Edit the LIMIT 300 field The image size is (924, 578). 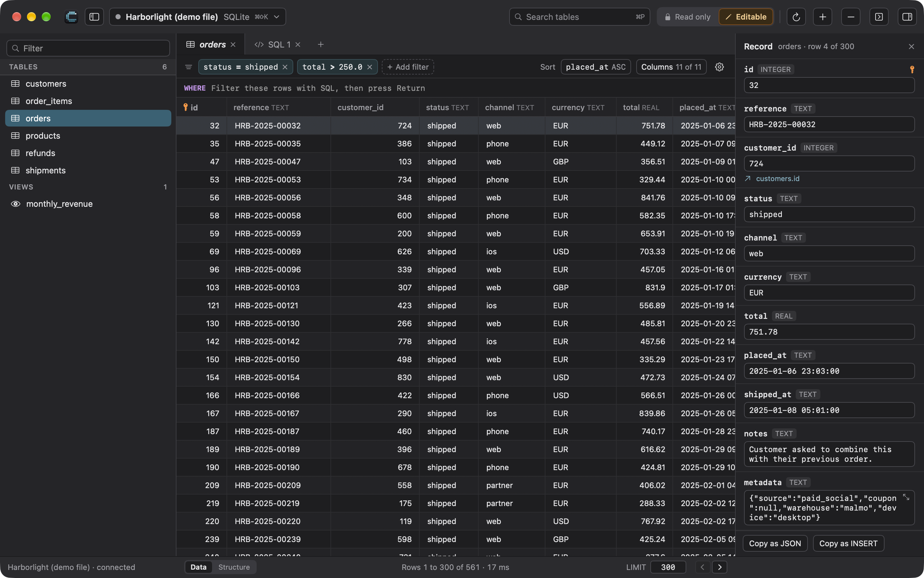[x=668, y=567]
